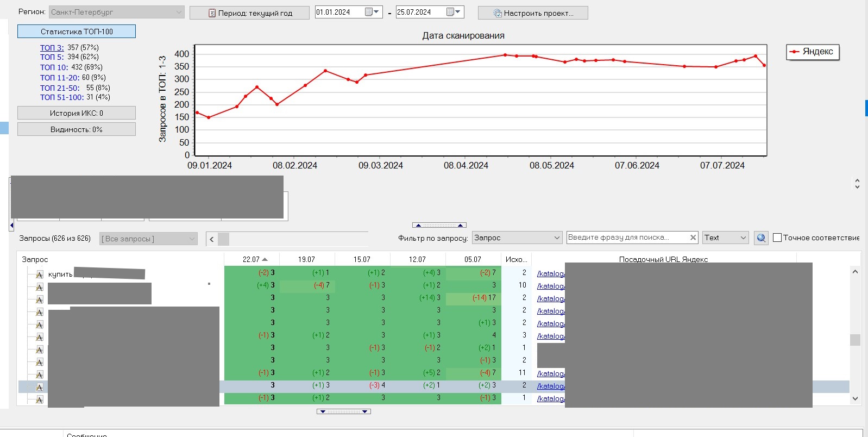Click the down arrow of the table's vertical scrollbar
Screen dimensions: 868x437
[855, 398]
